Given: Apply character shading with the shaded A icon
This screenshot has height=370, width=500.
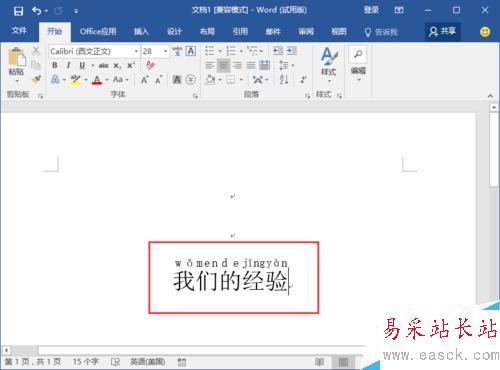Looking at the screenshot, I should 177,80.
